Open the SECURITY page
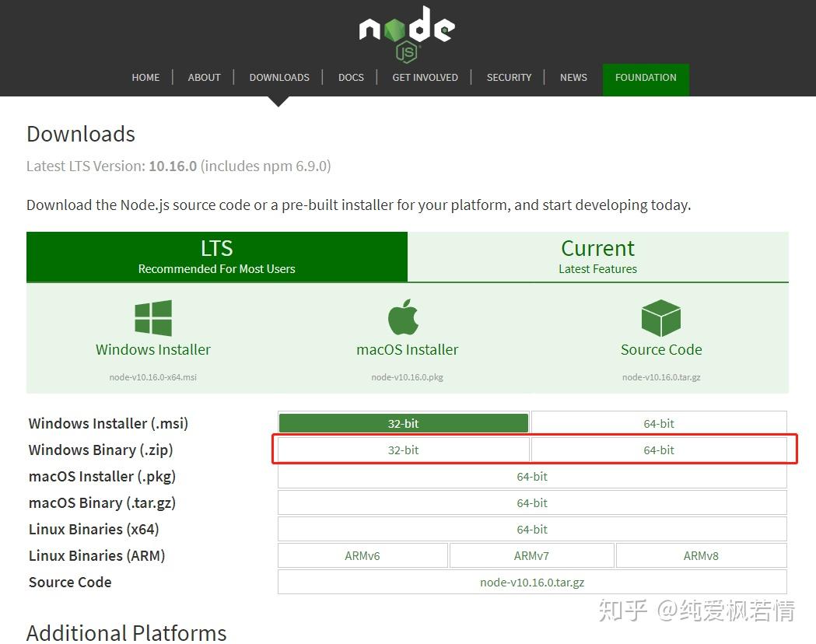The image size is (816, 644). click(x=509, y=78)
